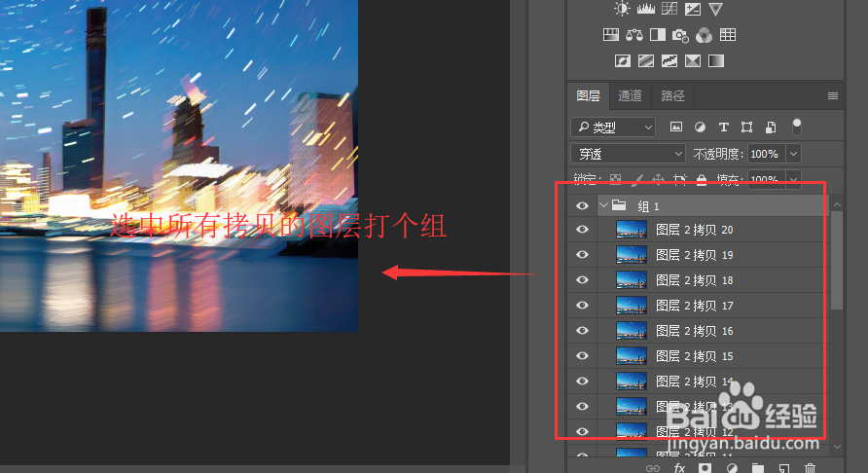Open the layer style fx menu
The width and height of the screenshot is (868, 473).
click(679, 468)
